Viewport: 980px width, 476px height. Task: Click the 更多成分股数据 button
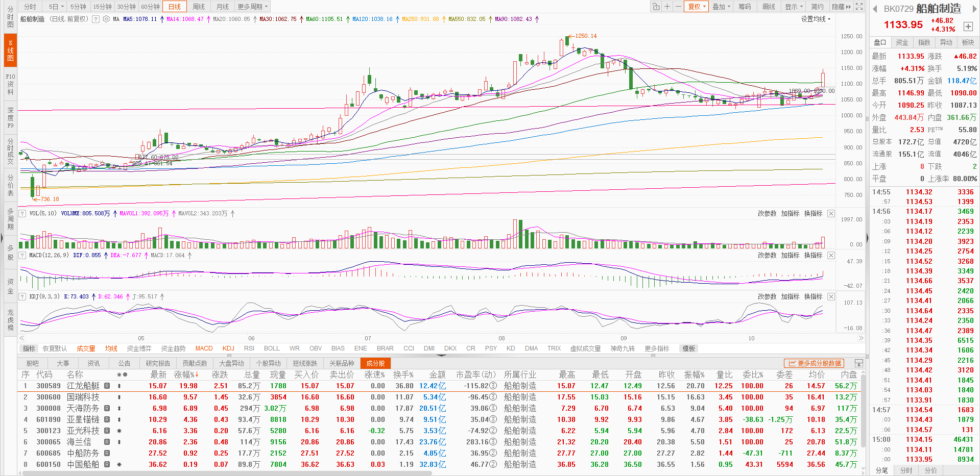tap(814, 363)
